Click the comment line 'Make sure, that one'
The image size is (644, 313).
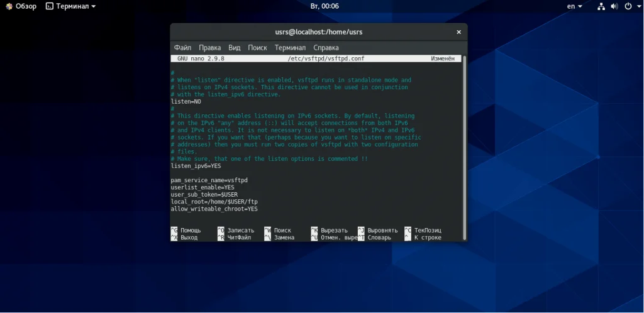(269, 159)
